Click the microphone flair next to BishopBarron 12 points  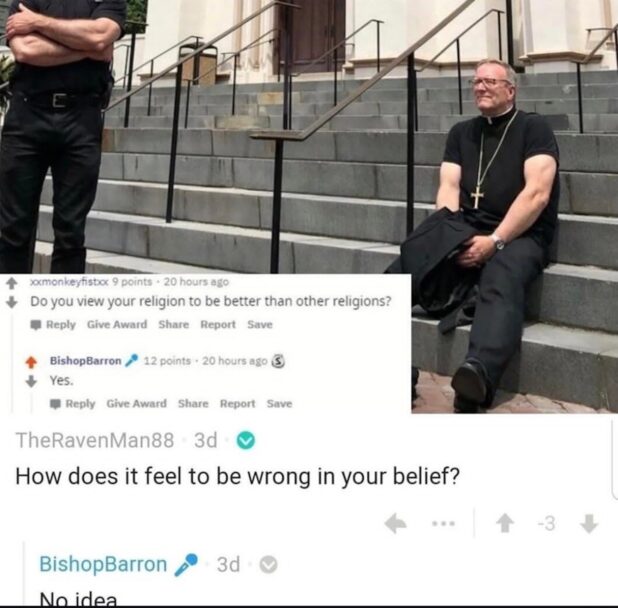[x=131, y=361]
